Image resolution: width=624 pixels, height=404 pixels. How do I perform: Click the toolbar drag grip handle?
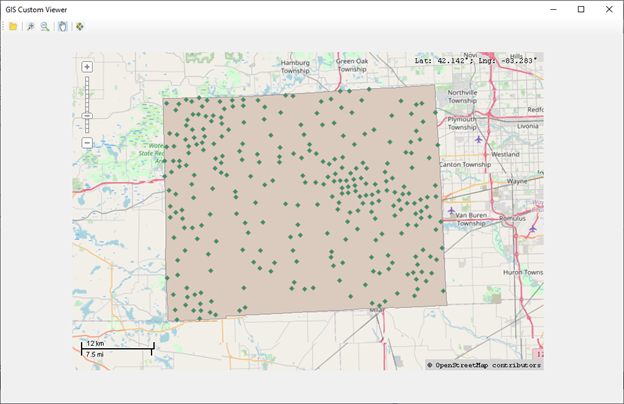4,27
